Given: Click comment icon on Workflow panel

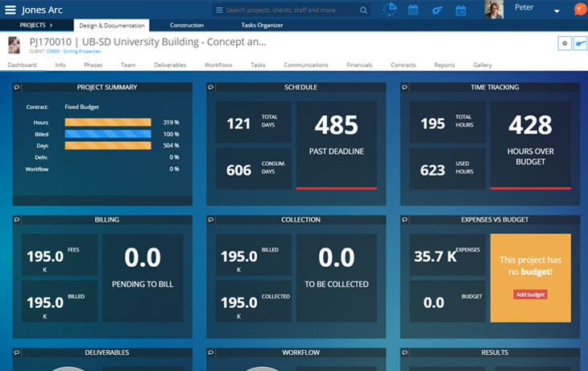Looking at the screenshot, I should click(211, 352).
